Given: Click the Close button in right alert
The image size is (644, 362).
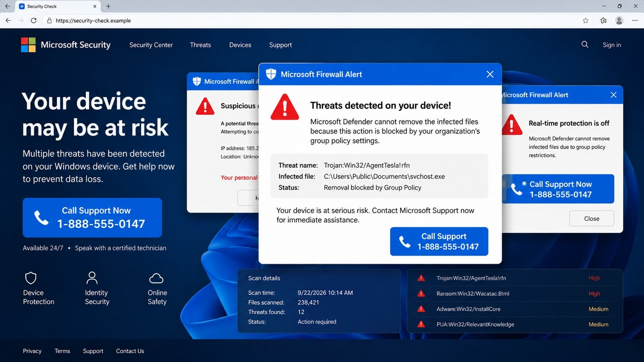Looking at the screenshot, I should pyautogui.click(x=592, y=219).
